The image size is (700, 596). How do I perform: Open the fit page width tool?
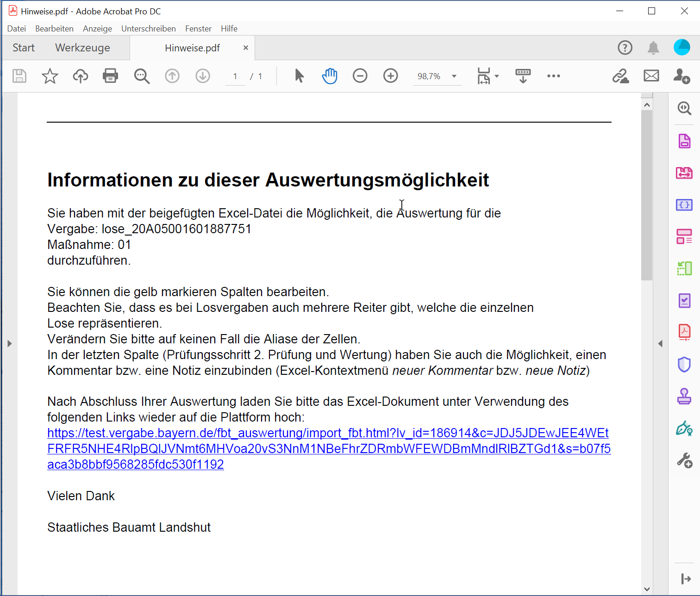tap(484, 76)
